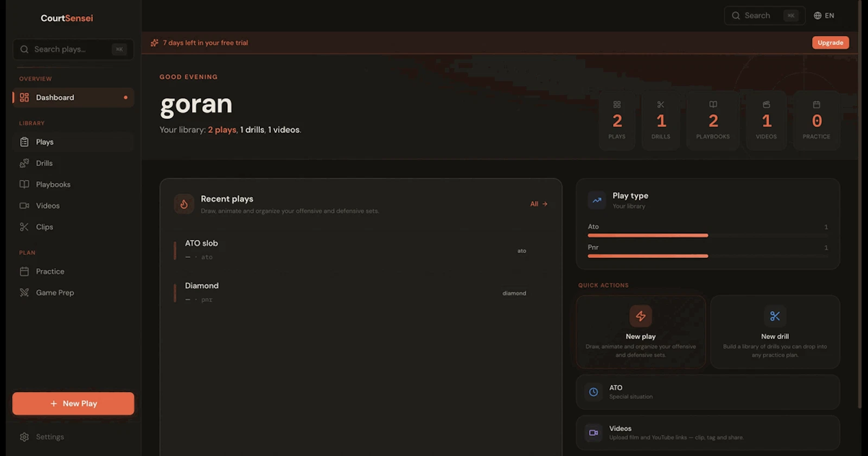868x456 pixels.
Task: Click the Playbooks stat card book icon
Action: click(x=713, y=104)
